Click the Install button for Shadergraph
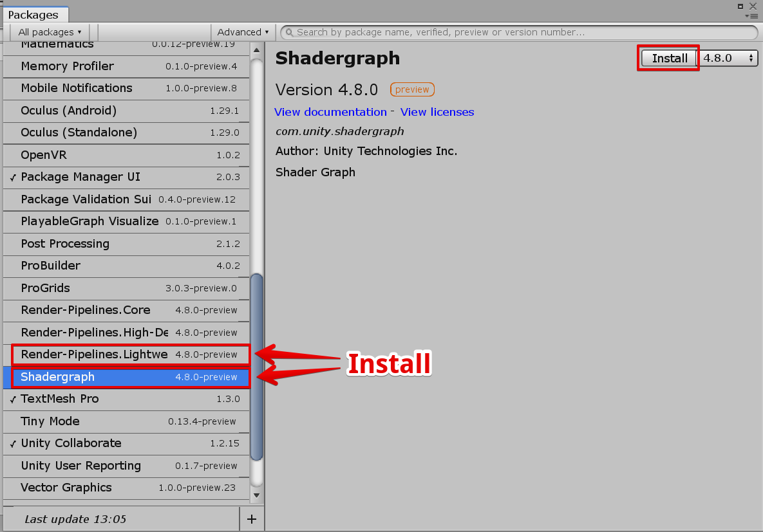763x532 pixels. coord(668,57)
